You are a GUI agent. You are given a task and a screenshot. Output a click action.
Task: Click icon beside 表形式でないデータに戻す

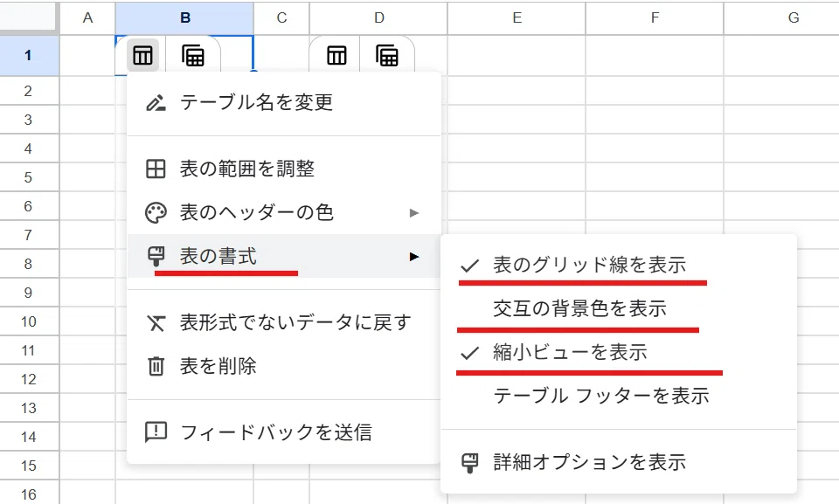(156, 322)
